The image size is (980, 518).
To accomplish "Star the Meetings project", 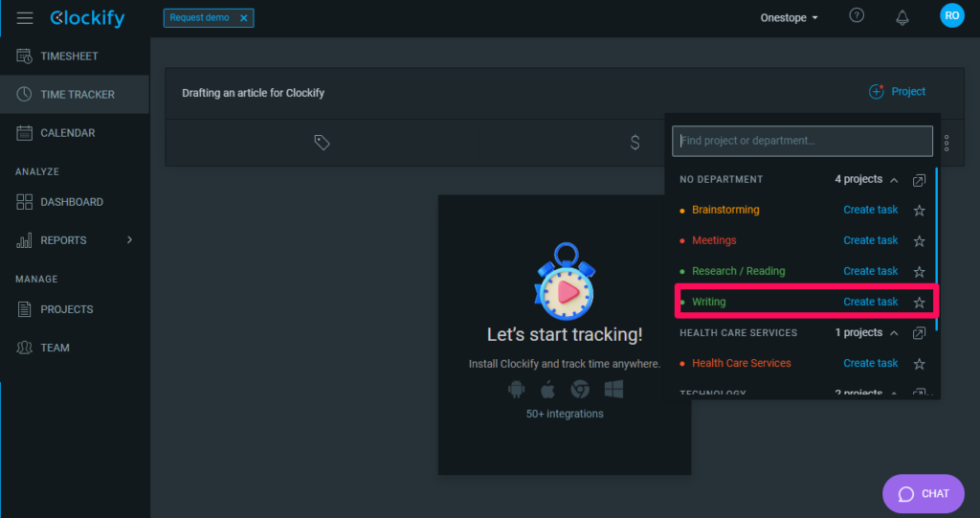I will pyautogui.click(x=919, y=241).
